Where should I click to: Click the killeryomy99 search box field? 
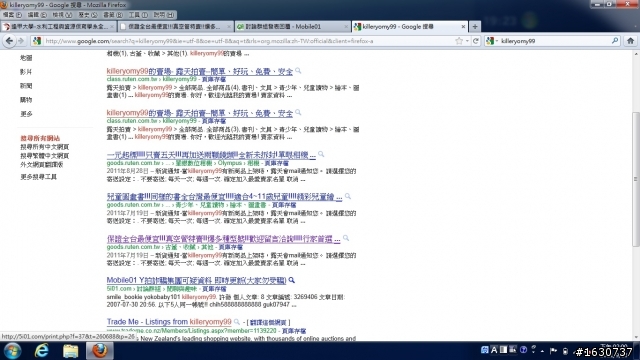click(554, 41)
